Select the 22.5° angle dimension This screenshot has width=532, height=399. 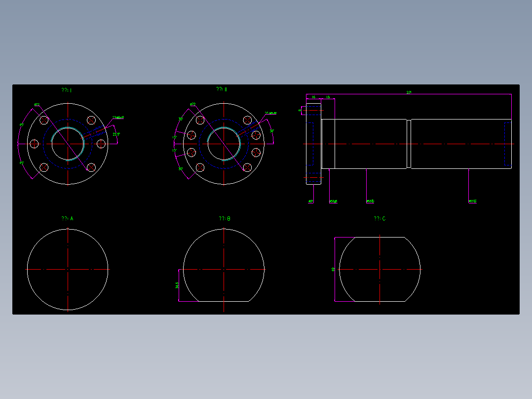(116, 134)
